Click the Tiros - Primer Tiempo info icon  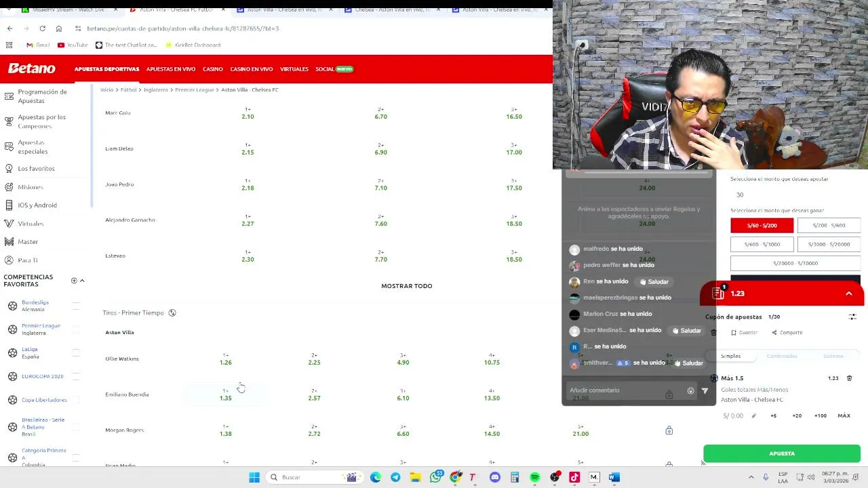click(x=172, y=312)
